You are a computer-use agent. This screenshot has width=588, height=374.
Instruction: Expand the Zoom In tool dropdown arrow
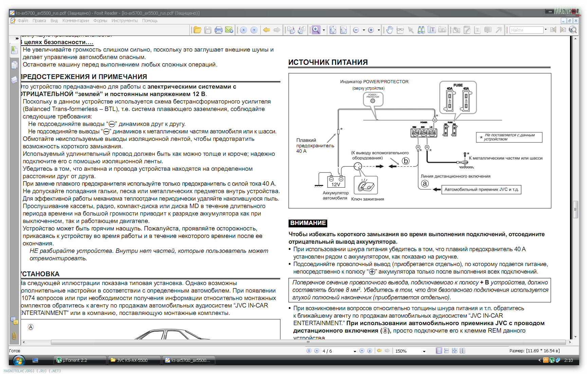click(x=324, y=30)
